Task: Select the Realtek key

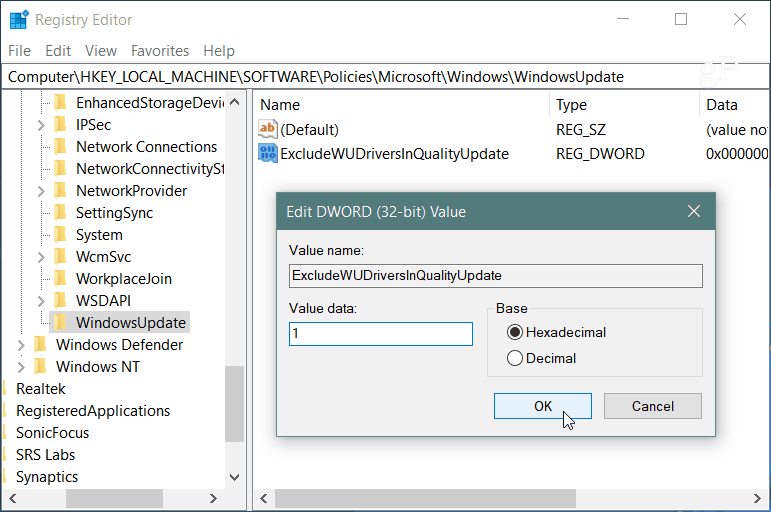Action: click(41, 389)
